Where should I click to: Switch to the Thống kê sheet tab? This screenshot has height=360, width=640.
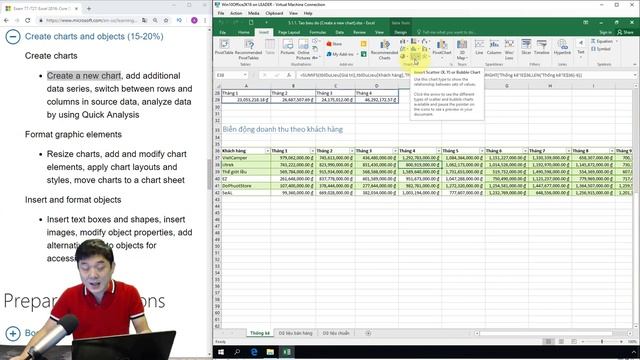coord(260,333)
